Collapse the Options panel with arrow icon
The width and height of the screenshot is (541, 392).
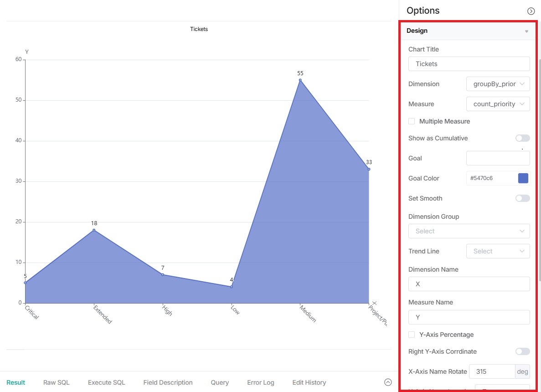point(531,11)
